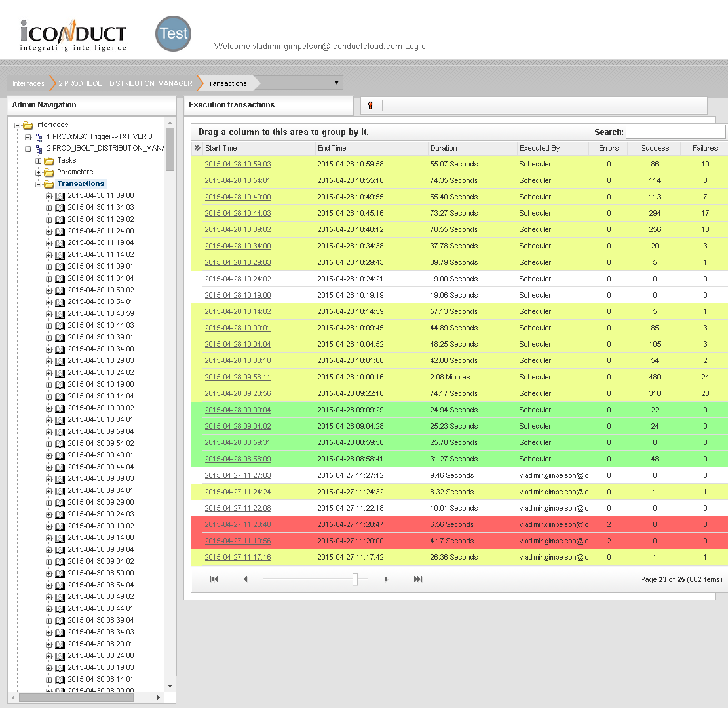
Task: Click the page slider handle in the pager
Action: (355, 579)
